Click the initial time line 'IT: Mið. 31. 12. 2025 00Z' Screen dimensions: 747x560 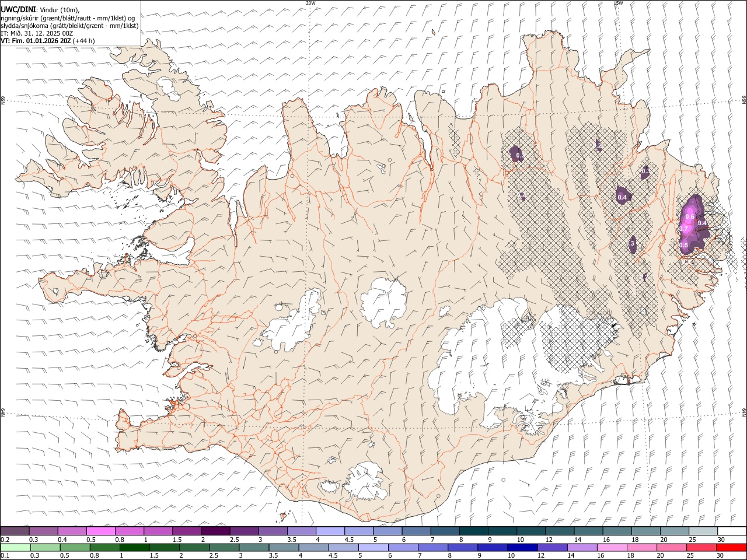point(37,33)
